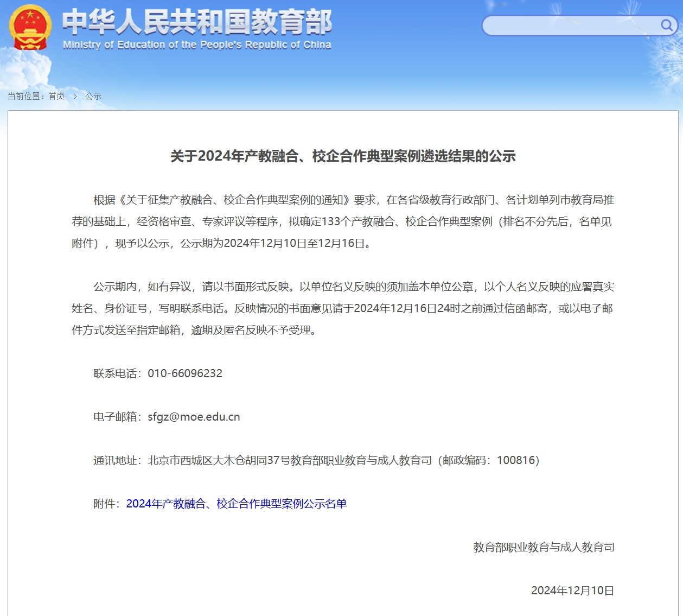Screen dimensions: 683x616
Task: Click the email sfgz@moe.edu.cn
Action: [x=194, y=417]
